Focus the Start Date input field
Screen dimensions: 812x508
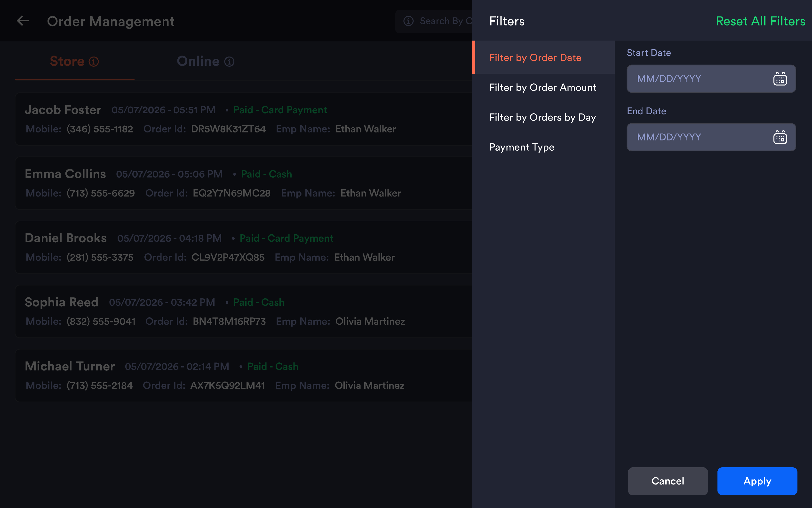[x=711, y=79]
